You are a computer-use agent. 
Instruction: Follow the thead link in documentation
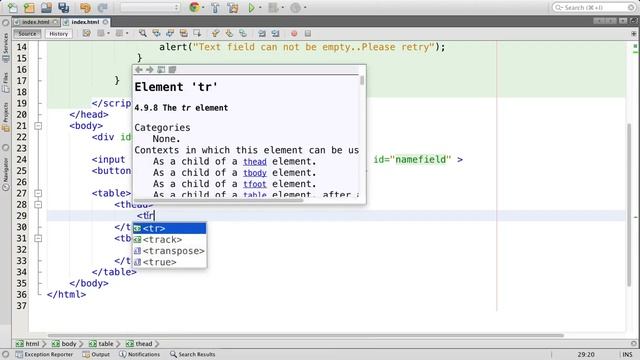point(255,162)
